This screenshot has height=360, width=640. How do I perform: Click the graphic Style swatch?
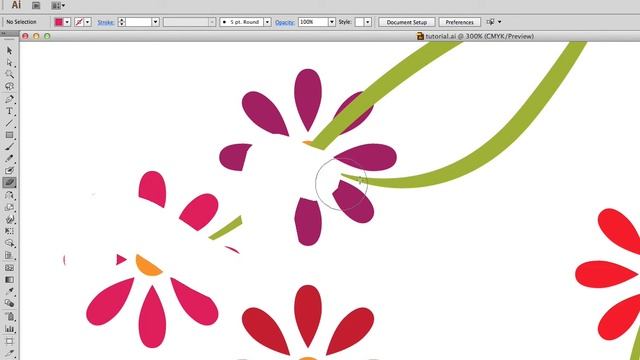[359, 22]
